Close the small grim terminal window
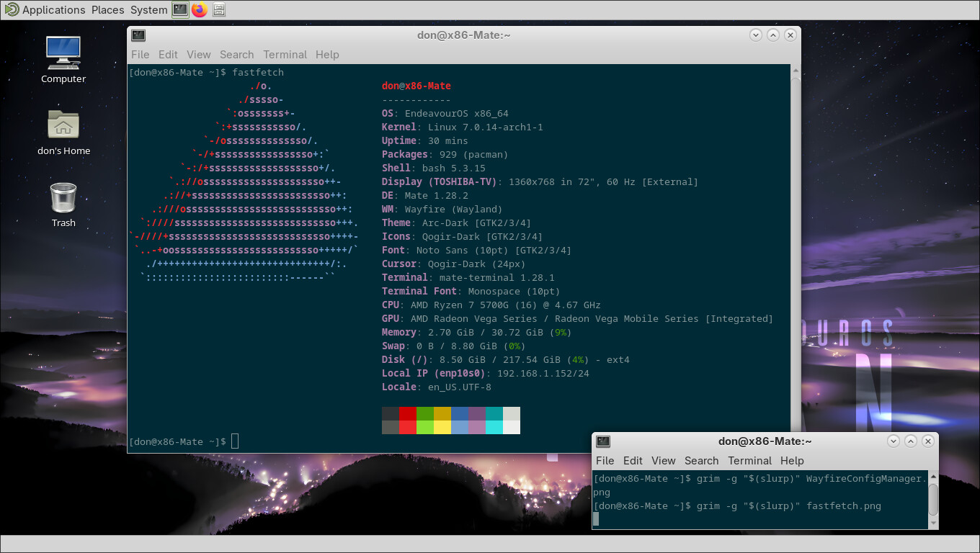The image size is (980, 553). coord(929,441)
